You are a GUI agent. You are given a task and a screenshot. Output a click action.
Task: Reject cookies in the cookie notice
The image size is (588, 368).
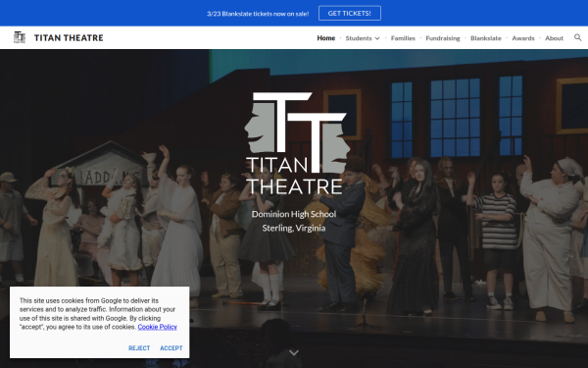coord(139,348)
